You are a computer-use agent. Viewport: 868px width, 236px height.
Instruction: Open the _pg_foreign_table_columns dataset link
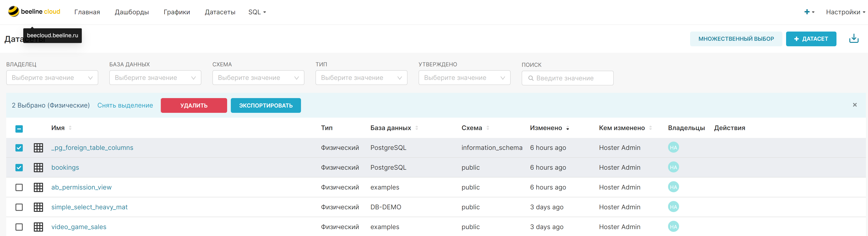(92, 148)
